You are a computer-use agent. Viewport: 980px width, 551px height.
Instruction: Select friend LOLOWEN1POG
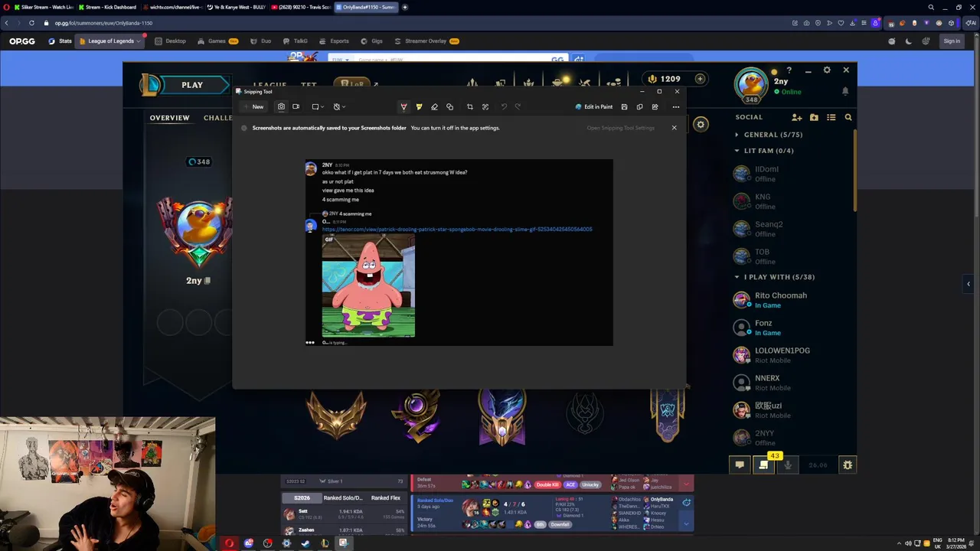[x=792, y=355]
